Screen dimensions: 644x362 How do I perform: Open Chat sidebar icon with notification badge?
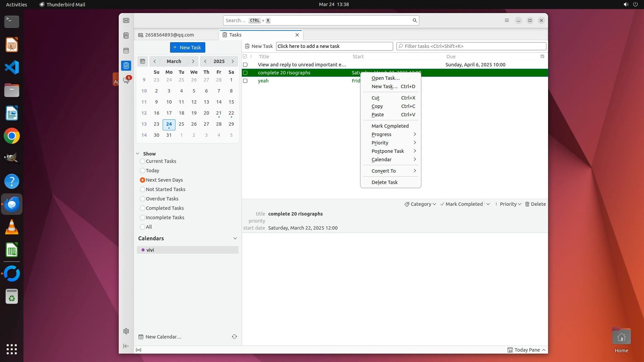126,80
